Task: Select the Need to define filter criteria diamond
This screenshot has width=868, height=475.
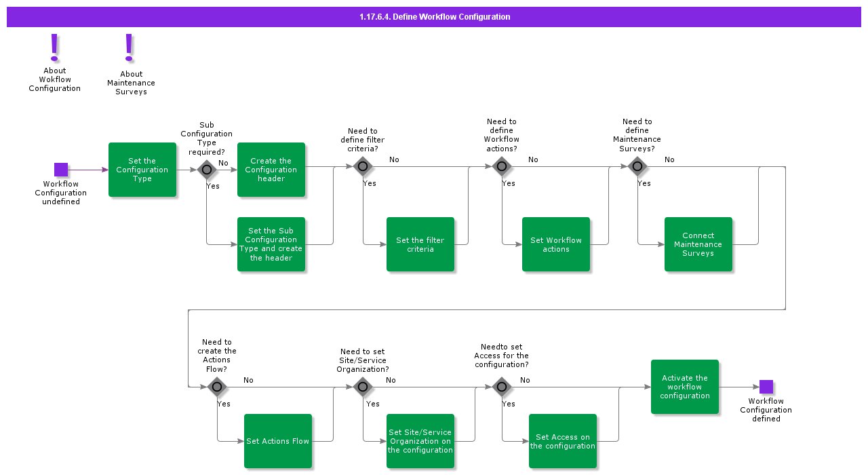Action: [363, 166]
